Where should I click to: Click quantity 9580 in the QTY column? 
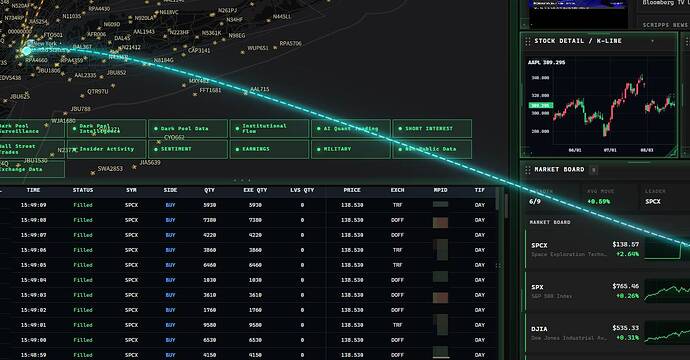click(x=209, y=325)
